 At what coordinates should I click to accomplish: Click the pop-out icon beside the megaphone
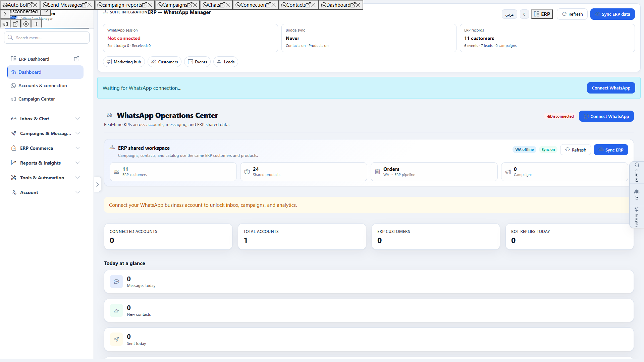click(x=16, y=24)
